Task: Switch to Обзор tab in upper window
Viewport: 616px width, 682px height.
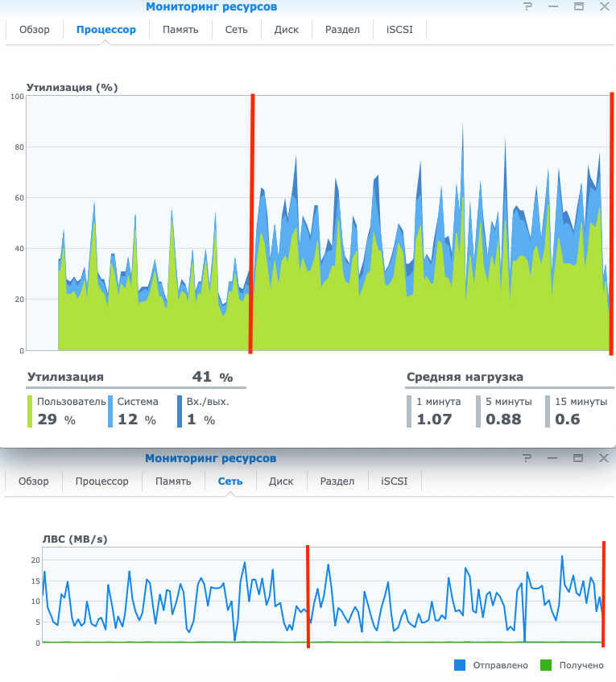Action: tap(35, 30)
